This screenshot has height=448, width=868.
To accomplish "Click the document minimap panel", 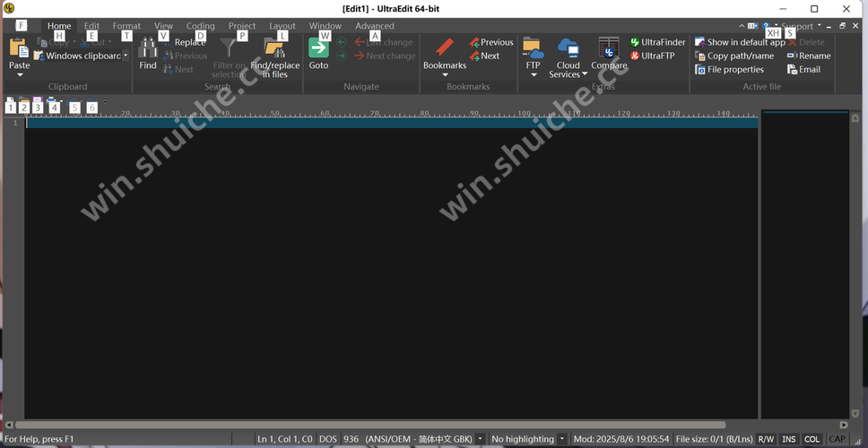I will (x=805, y=263).
